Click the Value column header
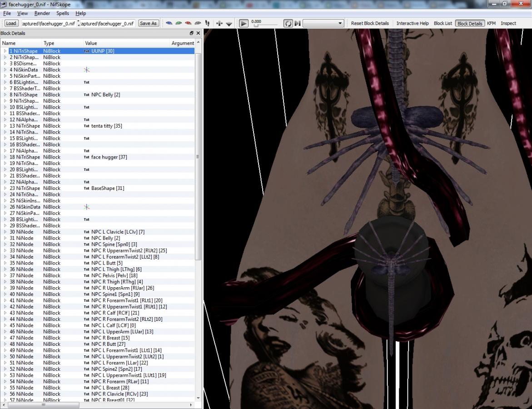 (x=126, y=43)
